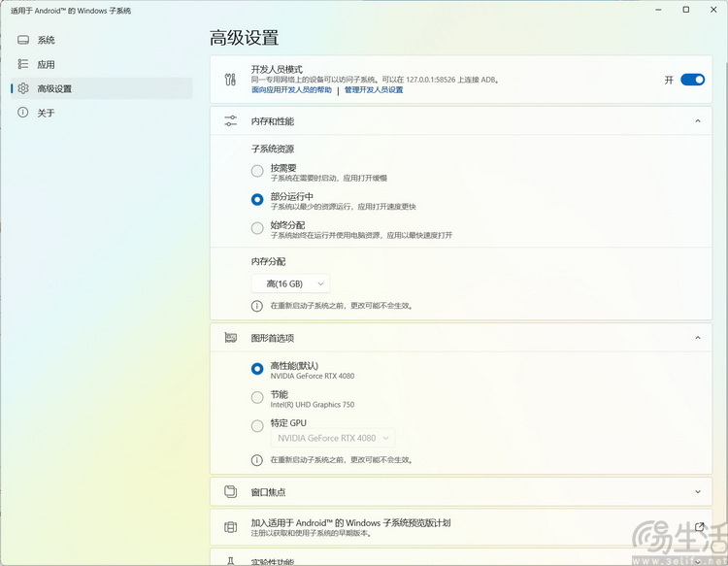This screenshot has width=728, height=566.
Task: Click the 窗口焦点 window icon
Action: 230,491
